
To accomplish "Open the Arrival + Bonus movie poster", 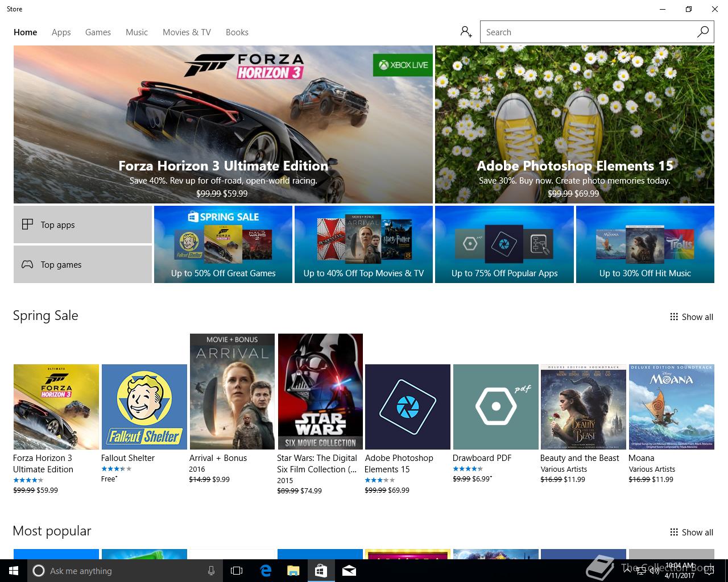I will [x=232, y=392].
